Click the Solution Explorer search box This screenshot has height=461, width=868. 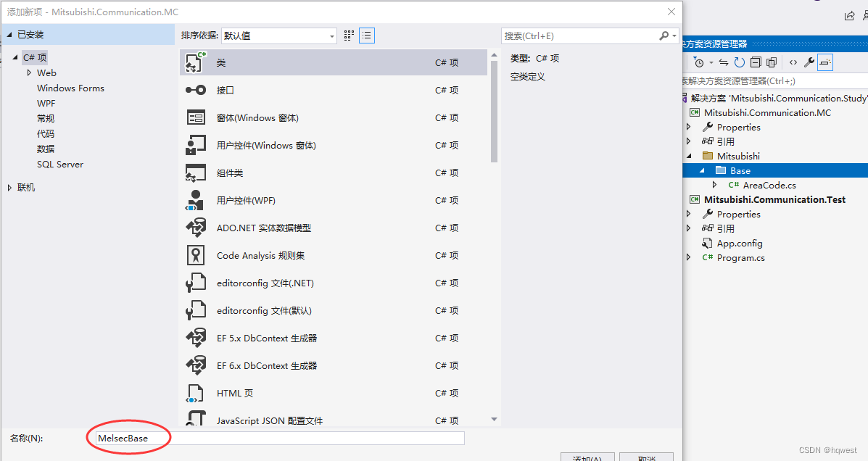pyautogui.click(x=774, y=80)
